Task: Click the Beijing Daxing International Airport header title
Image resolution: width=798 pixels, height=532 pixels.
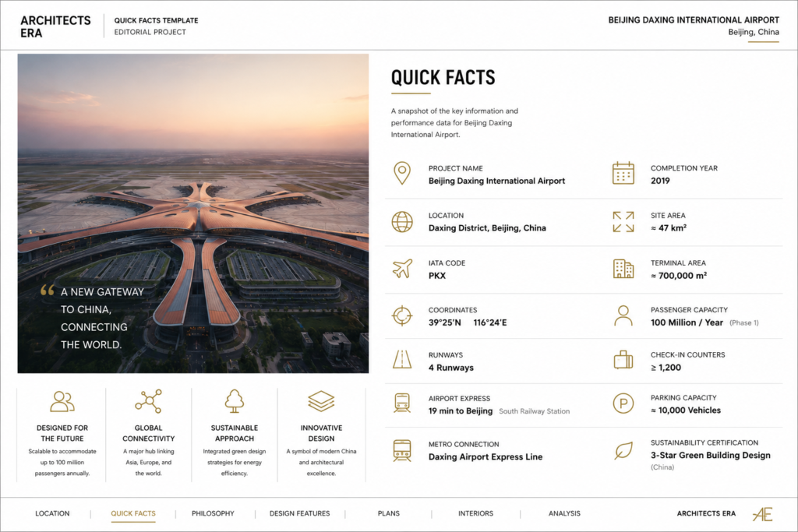Action: (x=694, y=19)
